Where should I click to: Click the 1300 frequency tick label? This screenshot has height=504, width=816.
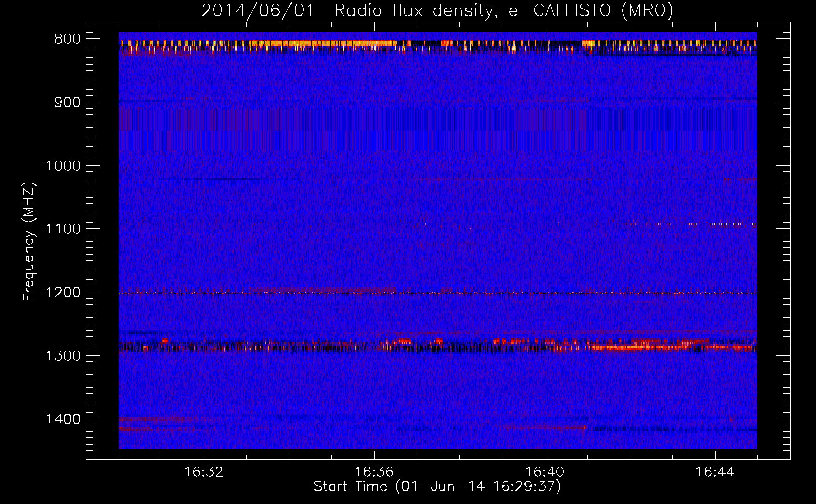pyautogui.click(x=63, y=356)
